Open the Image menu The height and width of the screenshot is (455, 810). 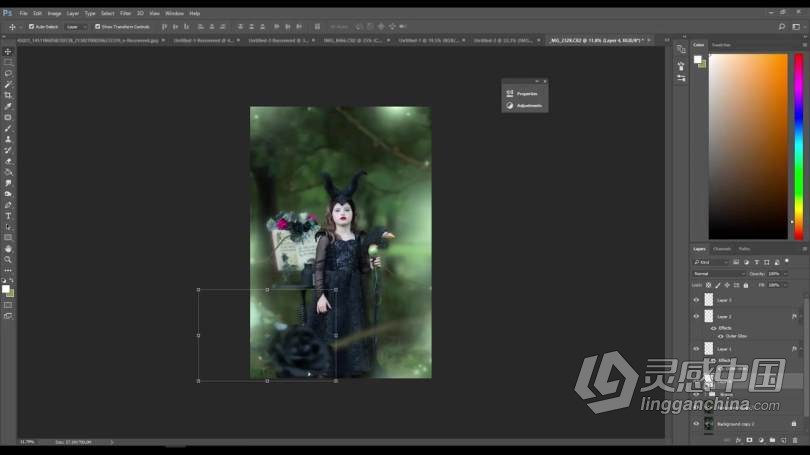tap(54, 13)
